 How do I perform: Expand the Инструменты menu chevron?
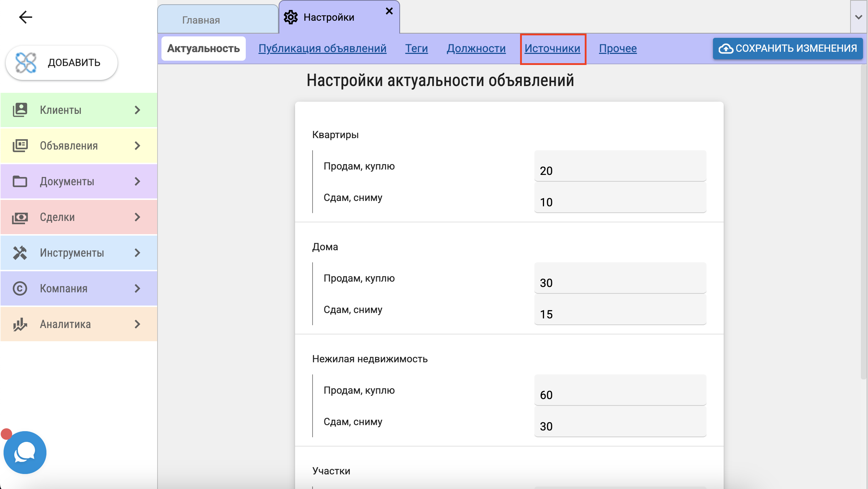coord(138,253)
